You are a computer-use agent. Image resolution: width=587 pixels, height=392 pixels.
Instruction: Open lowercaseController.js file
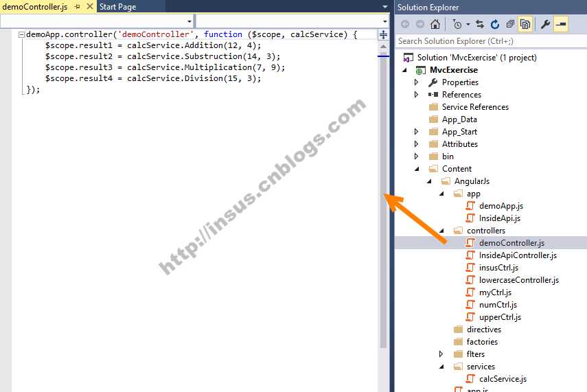coord(519,280)
